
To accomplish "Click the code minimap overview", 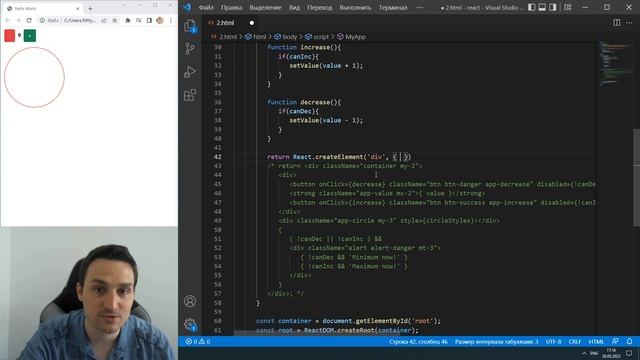I will [x=617, y=63].
